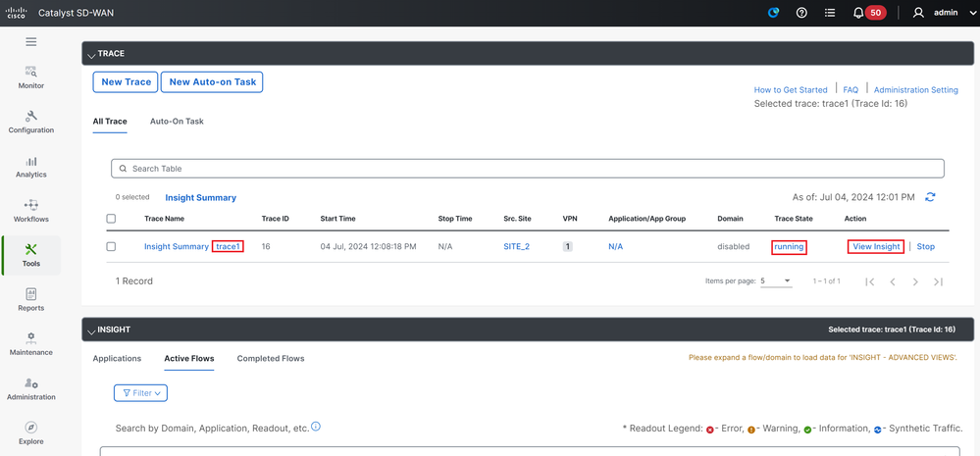Viewport: 980px width, 456px height.
Task: Sort by the Start Time column header
Action: pos(337,219)
